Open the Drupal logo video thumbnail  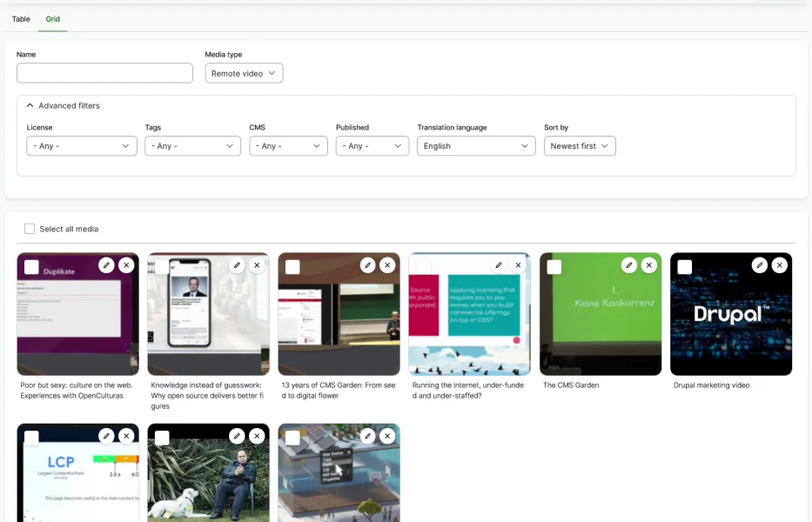pyautogui.click(x=731, y=314)
